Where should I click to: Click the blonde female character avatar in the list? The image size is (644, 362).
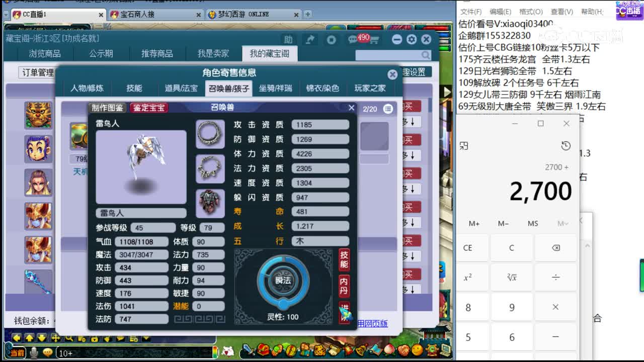coord(38,182)
